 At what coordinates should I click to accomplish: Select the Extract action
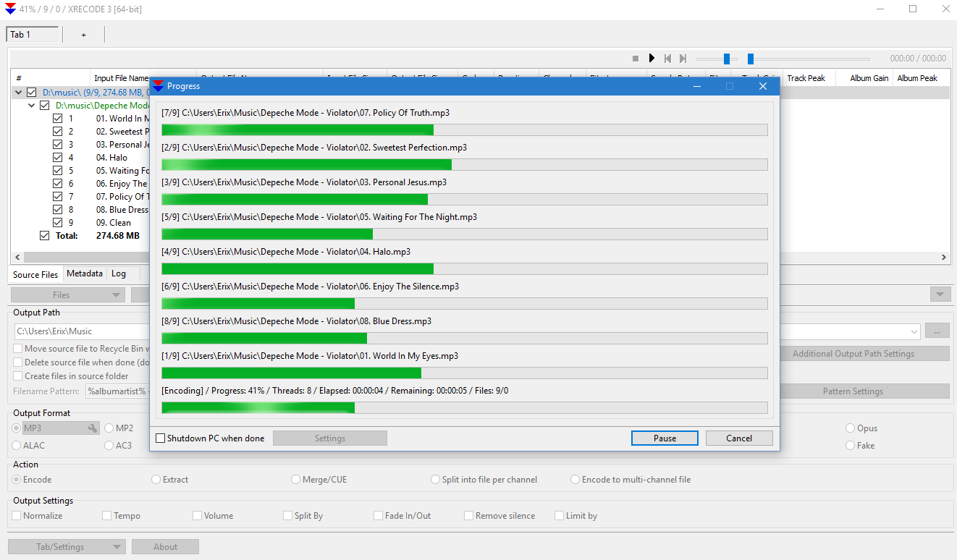point(156,479)
